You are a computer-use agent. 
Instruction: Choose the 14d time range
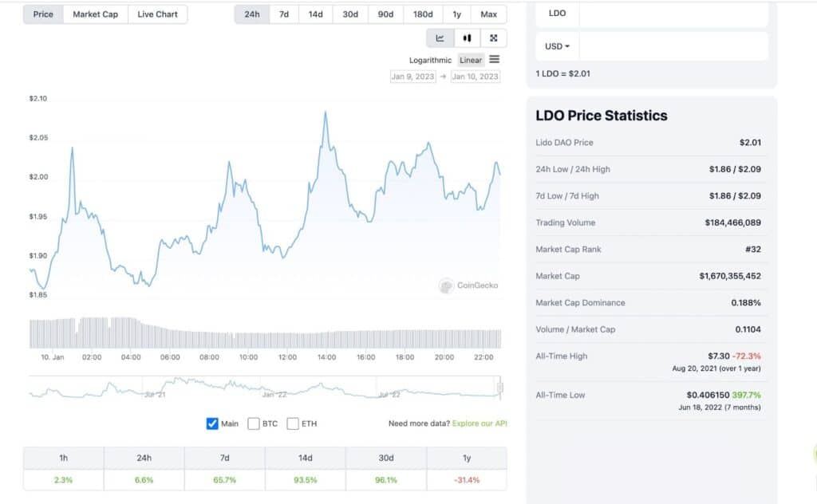tap(316, 14)
